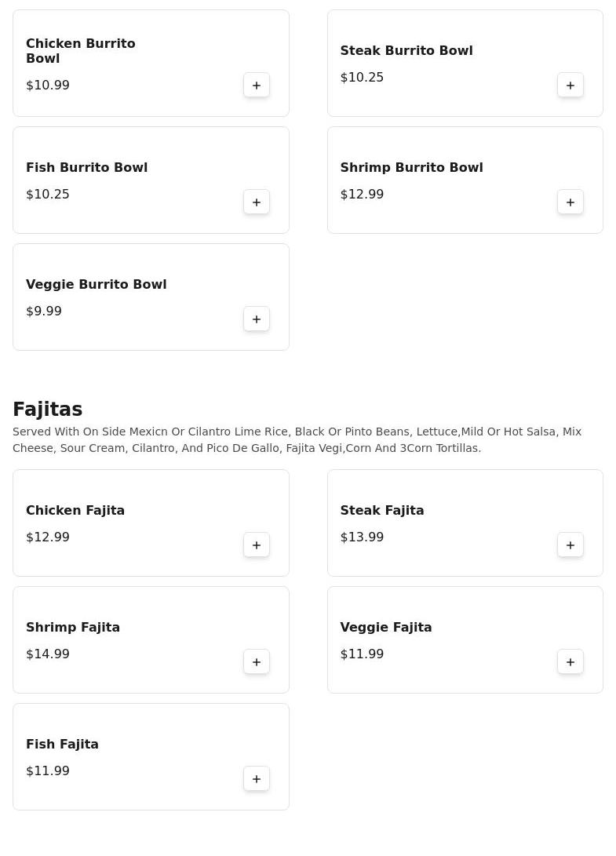Open Steak Burrito Bowl item title
This screenshot has height=856, width=616.
406,51
